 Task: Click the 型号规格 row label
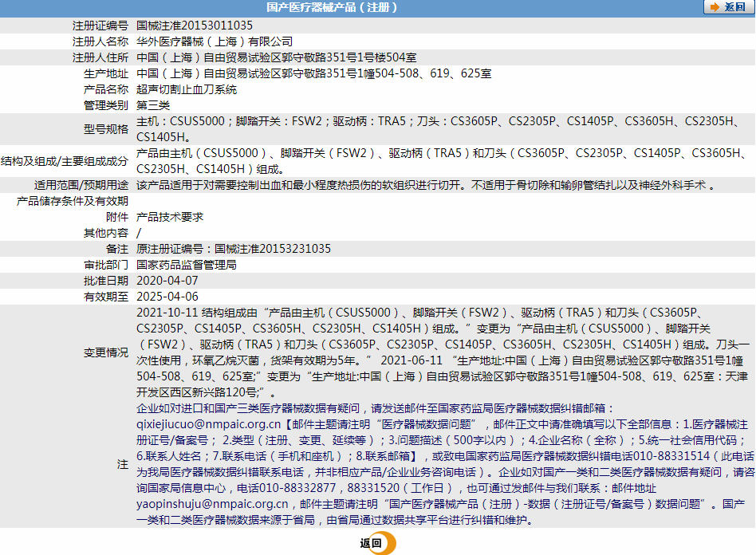coord(106,129)
